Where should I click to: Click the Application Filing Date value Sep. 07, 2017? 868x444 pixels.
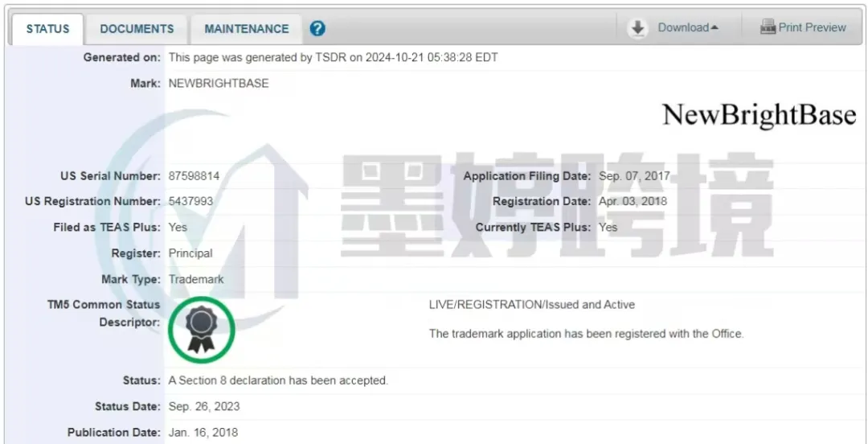pyautogui.click(x=634, y=176)
